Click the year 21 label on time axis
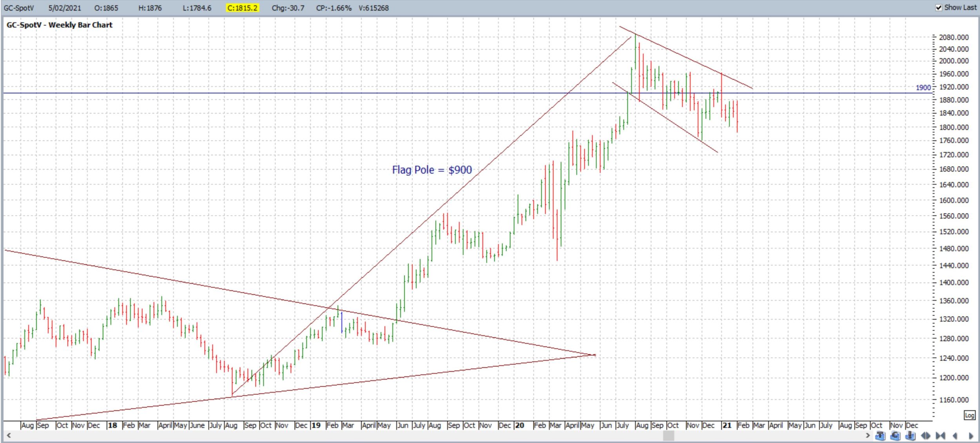This screenshot has width=980, height=443. pyautogui.click(x=727, y=425)
